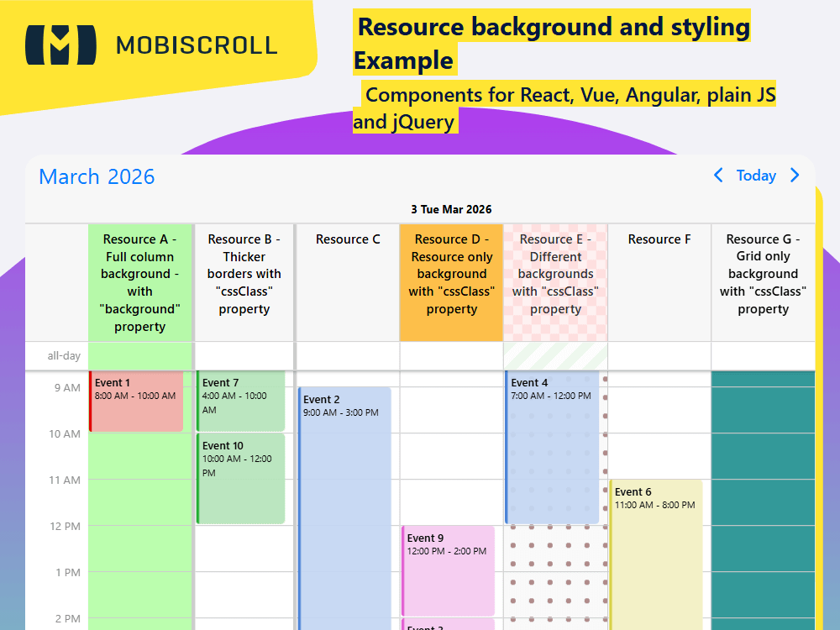
Task: Click the left chevron to go back
Action: click(x=718, y=176)
